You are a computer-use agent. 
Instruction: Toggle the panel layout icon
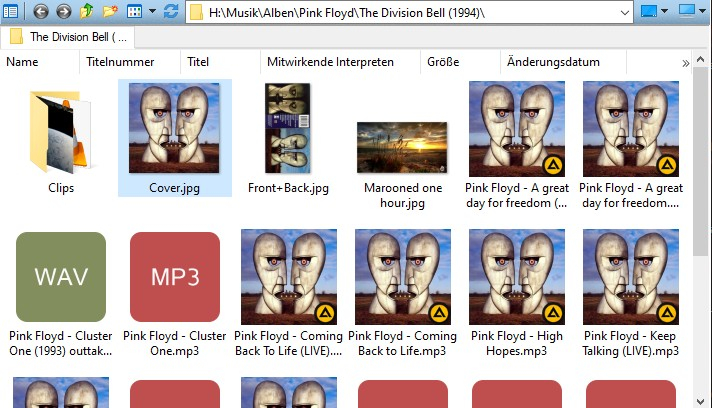(x=10, y=11)
